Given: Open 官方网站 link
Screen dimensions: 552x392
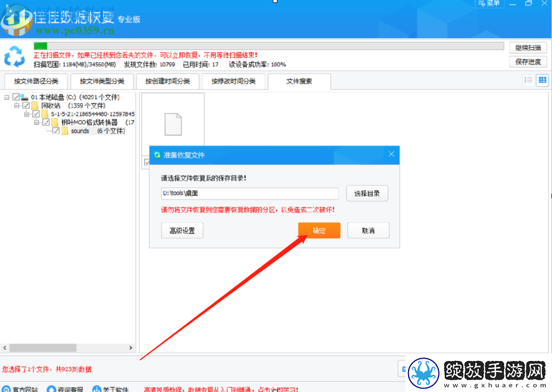Looking at the screenshot, I should pyautogui.click(x=20, y=389).
